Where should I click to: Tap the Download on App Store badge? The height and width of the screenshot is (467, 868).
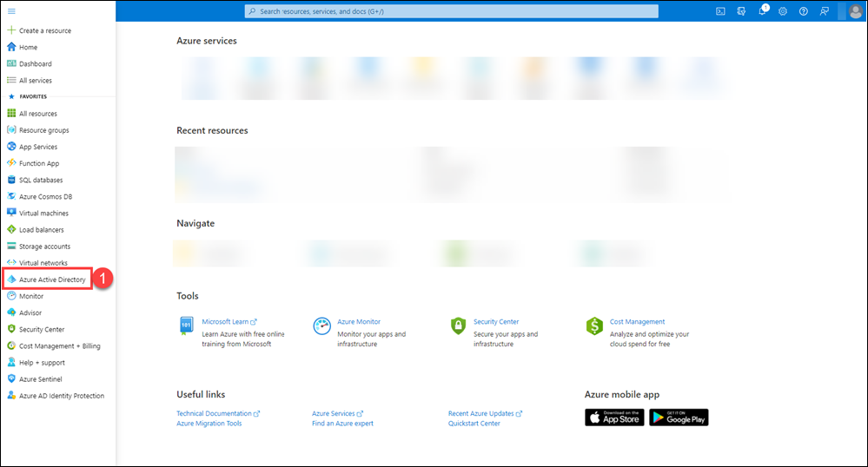(x=613, y=418)
